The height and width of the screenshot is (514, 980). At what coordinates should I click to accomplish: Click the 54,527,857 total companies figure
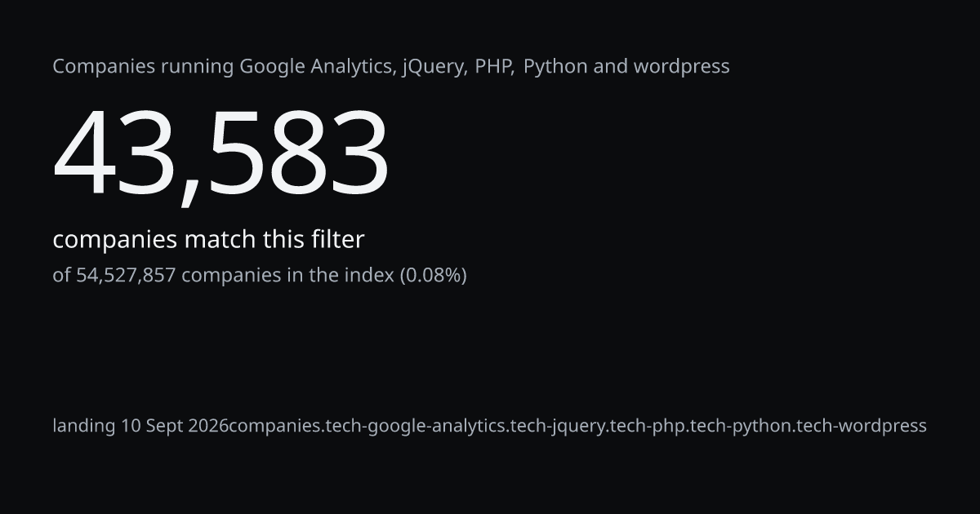tap(126, 275)
